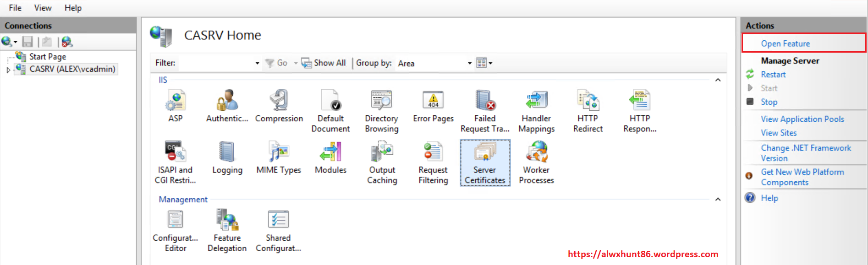Click the Open Feature action link

pyautogui.click(x=785, y=43)
